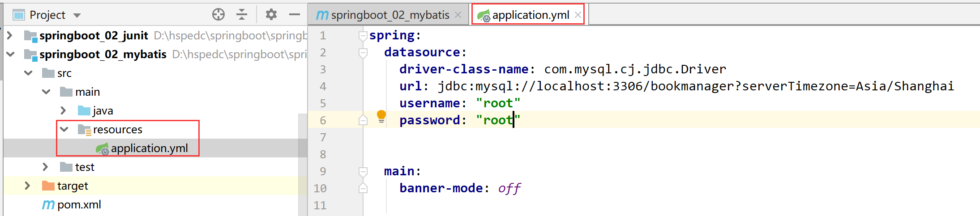This screenshot has height=216, width=980.
Task: Open the Project view dropdown
Action: (77, 15)
